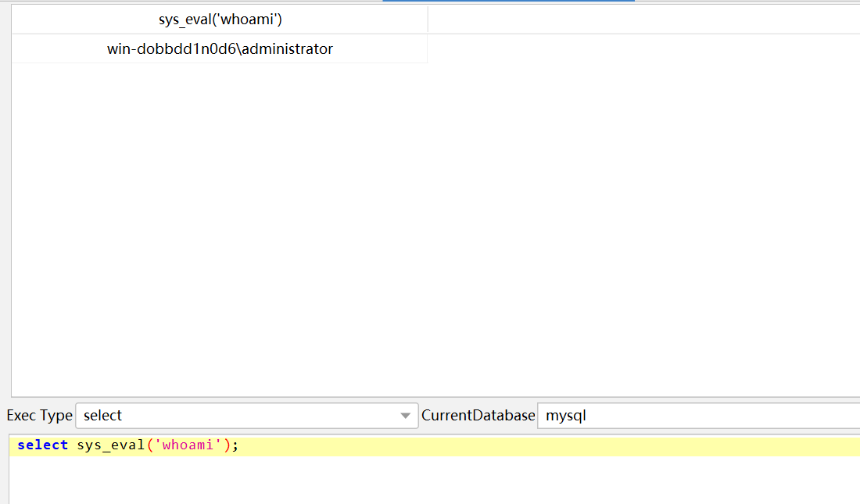Open the Exec Type dropdown arrow
Viewport: 860px width, 504px height.
pyautogui.click(x=405, y=416)
